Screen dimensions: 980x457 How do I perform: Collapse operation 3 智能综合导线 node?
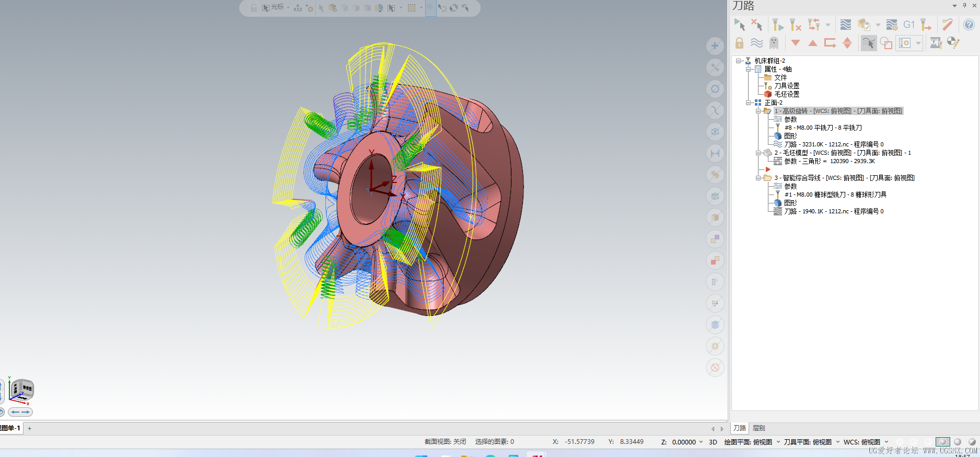tap(758, 178)
